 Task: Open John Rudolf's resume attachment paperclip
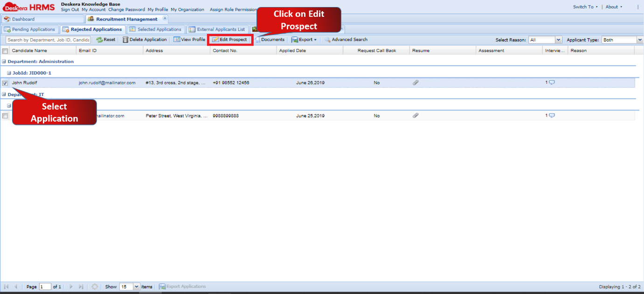click(x=415, y=82)
